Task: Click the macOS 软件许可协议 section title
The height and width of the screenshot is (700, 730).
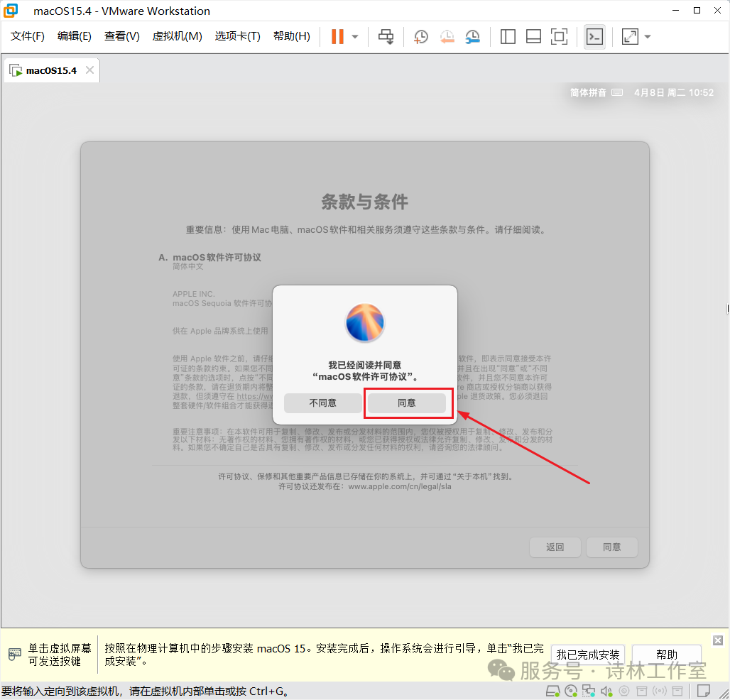Action: point(217,258)
